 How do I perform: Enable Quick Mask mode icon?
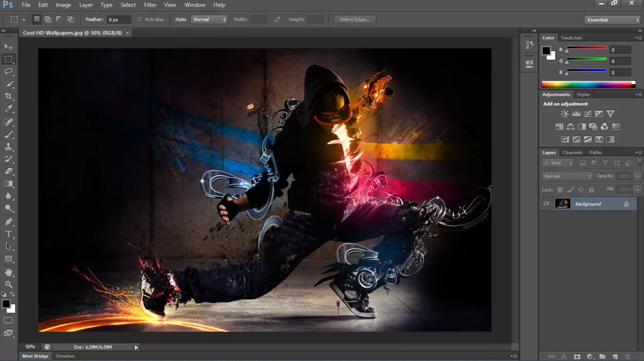pyautogui.click(x=8, y=320)
